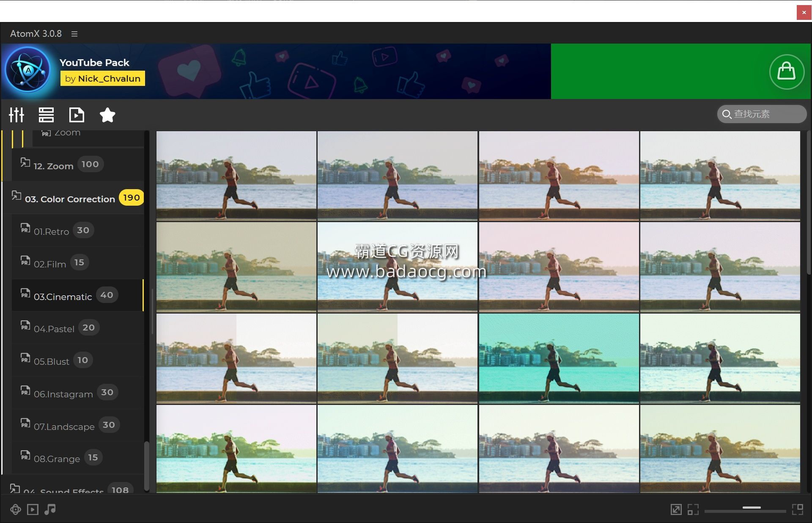Select the small thumbnails grid icon
Screen dimensions: 812x523
point(693,509)
